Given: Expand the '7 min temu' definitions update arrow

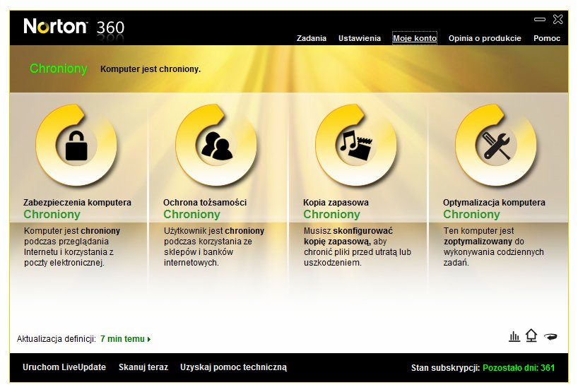Looking at the screenshot, I should tap(149, 340).
